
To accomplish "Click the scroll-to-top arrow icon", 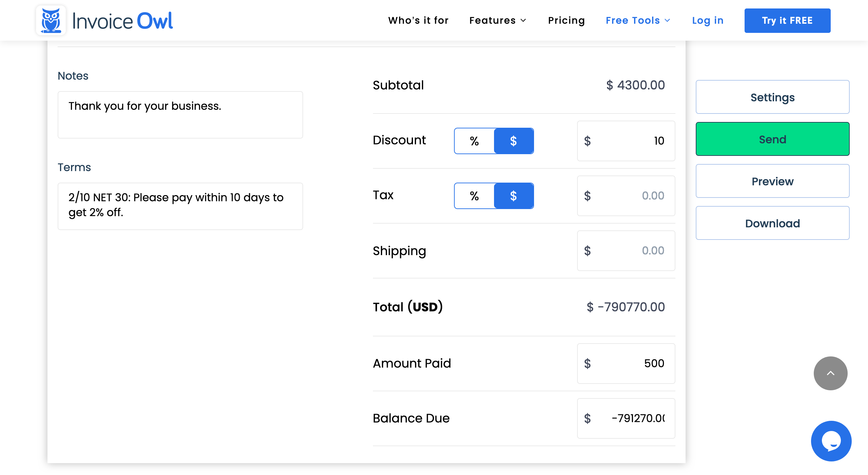I will (831, 373).
